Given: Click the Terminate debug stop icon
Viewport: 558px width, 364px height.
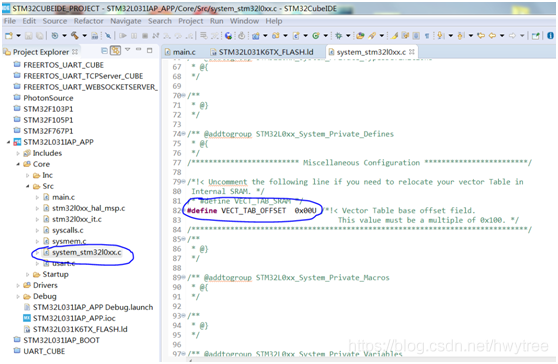Looking at the screenshot, I should click(145, 36).
